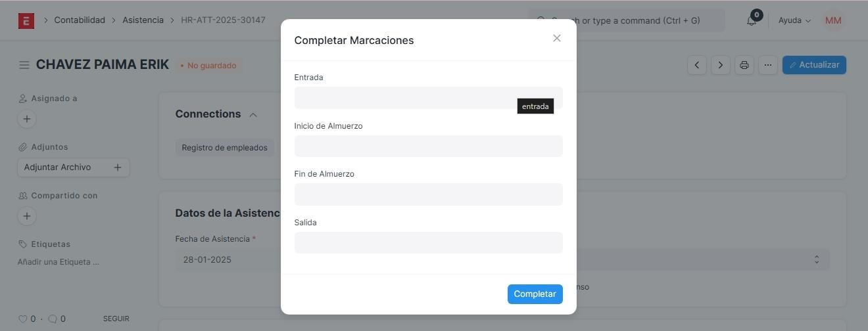Image resolution: width=868 pixels, height=331 pixels.
Task: Click the Fin de Almuerzo field
Action: 428,194
